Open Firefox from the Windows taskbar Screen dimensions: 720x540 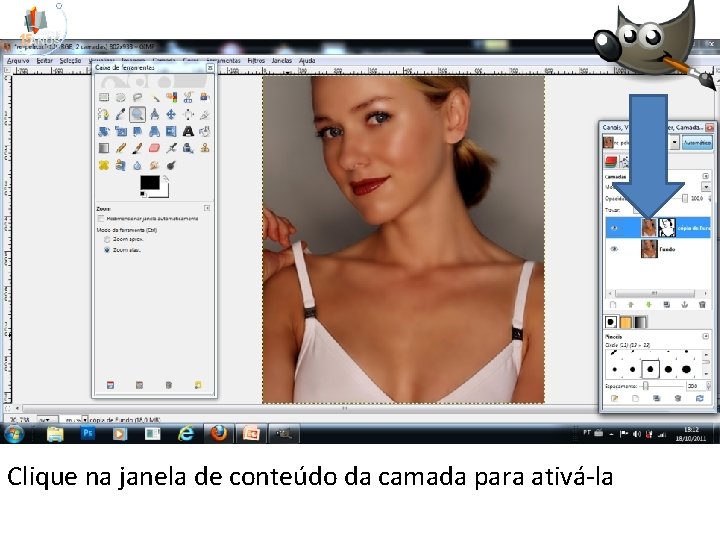point(219,433)
